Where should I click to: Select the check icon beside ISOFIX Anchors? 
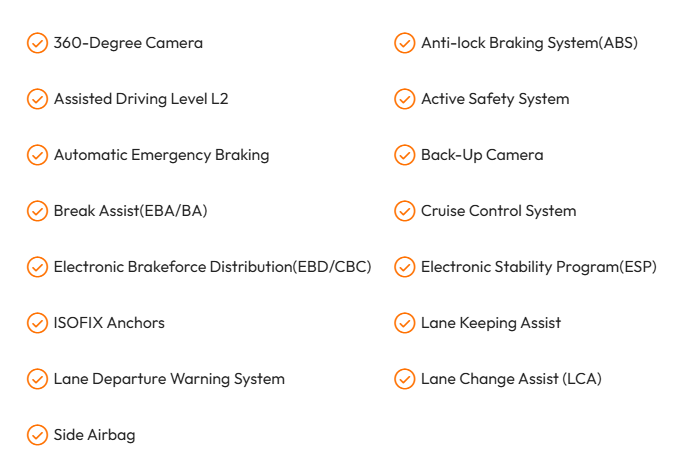click(37, 323)
